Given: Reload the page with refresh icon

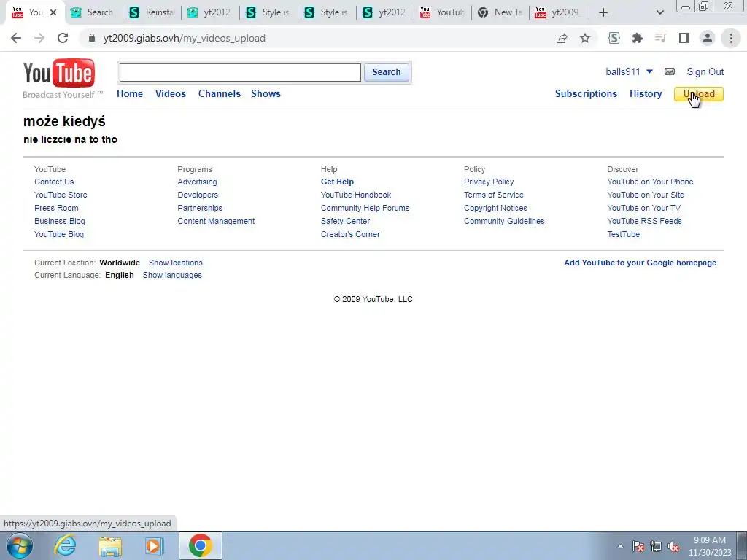Looking at the screenshot, I should click(63, 38).
